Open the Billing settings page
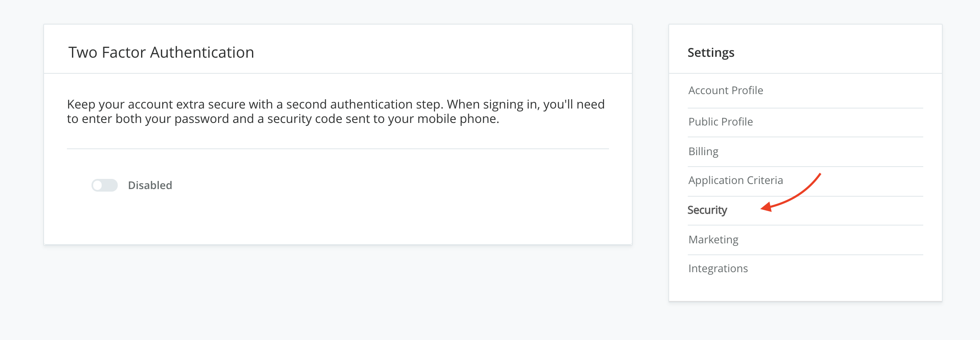Screen dimensions: 980x340 703,151
